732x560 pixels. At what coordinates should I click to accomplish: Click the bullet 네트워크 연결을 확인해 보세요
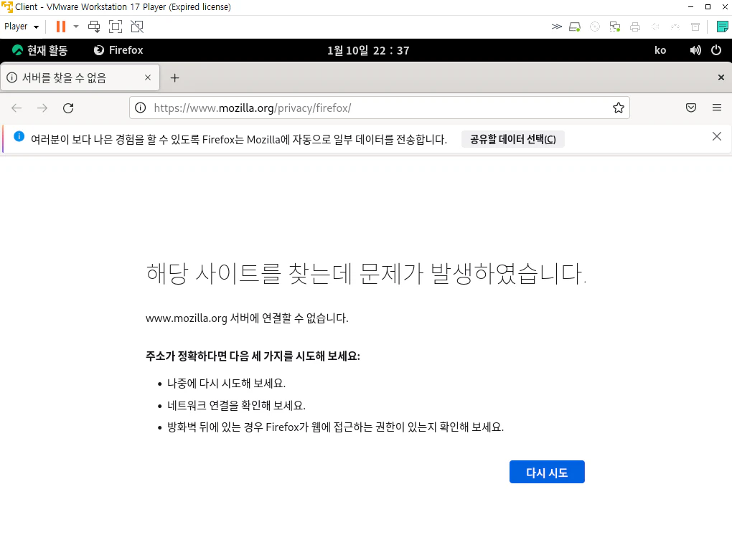(236, 405)
